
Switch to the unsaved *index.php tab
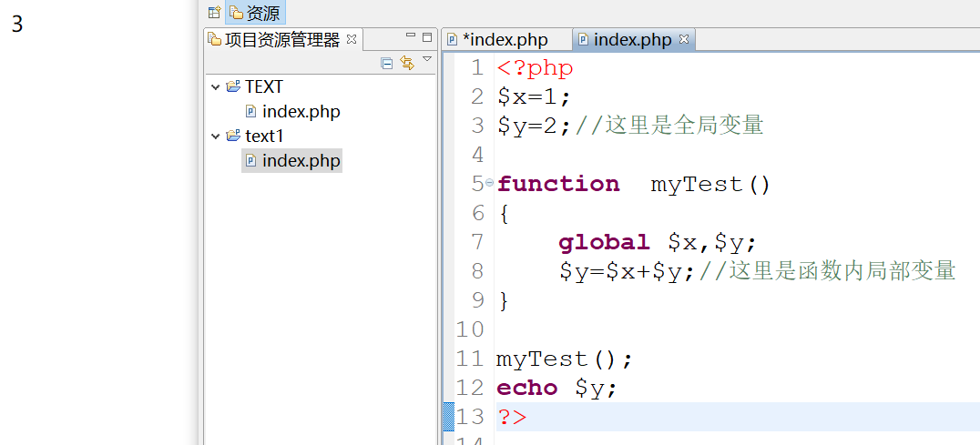click(x=505, y=40)
